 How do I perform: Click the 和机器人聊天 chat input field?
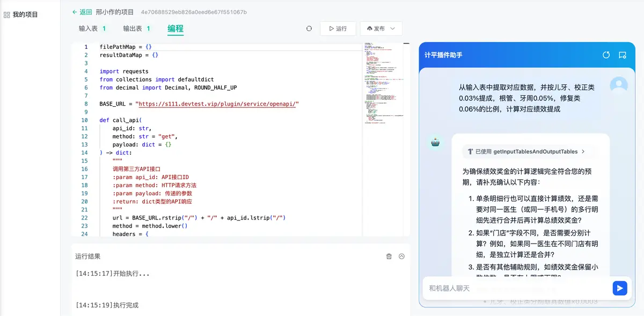pos(518,288)
